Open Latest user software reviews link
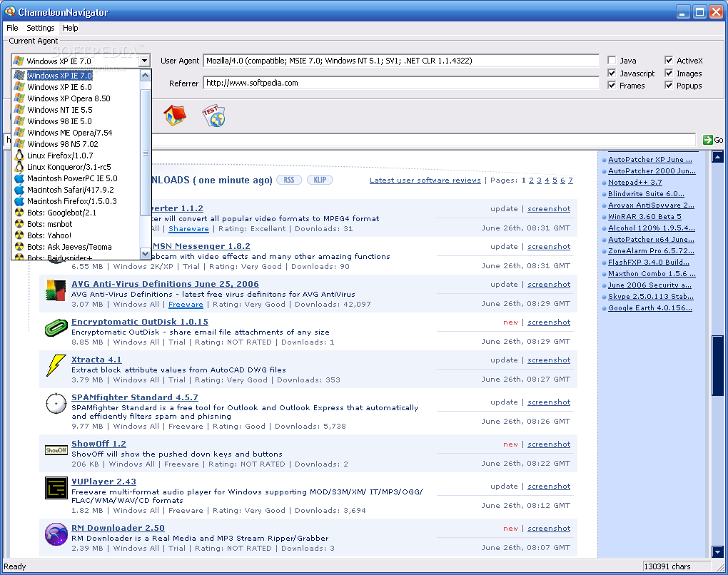The image size is (728, 575). 425,180
